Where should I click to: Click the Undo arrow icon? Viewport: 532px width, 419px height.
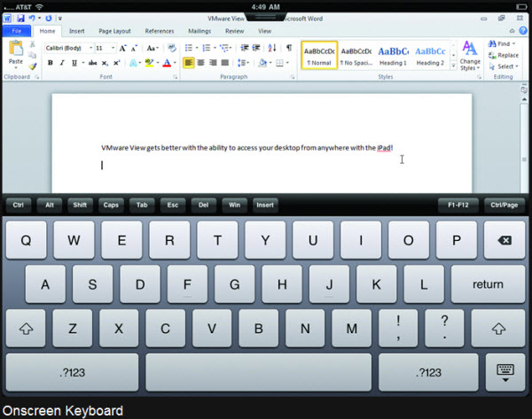32,18
